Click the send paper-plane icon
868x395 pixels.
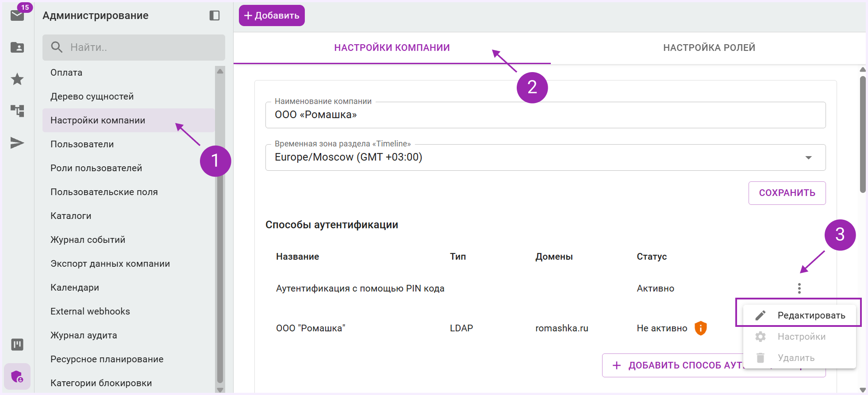click(x=17, y=143)
